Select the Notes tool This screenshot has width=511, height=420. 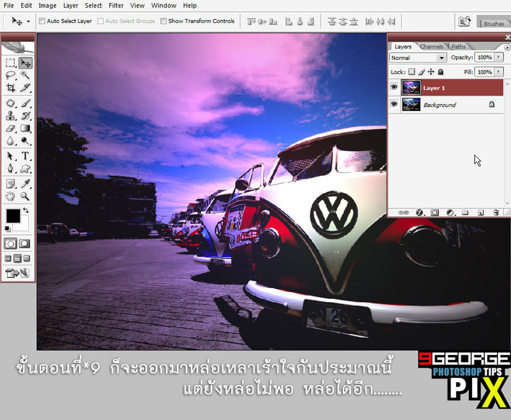point(10,184)
